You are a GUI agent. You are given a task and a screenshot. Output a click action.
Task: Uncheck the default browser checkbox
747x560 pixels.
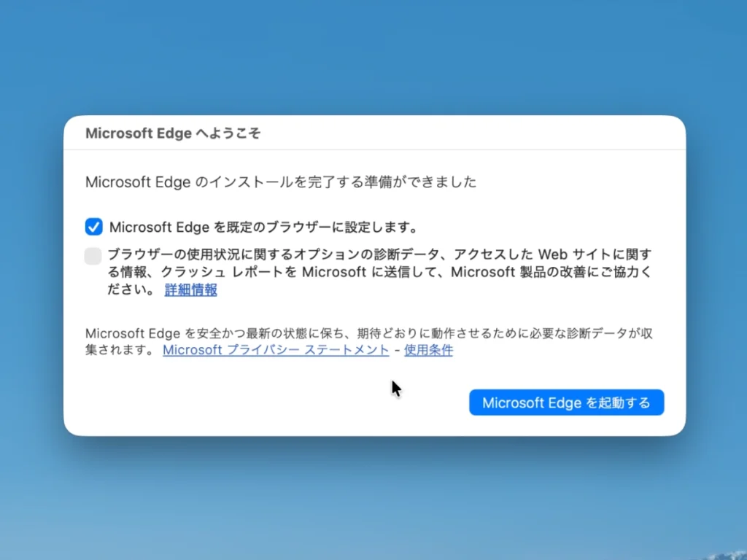point(93,227)
